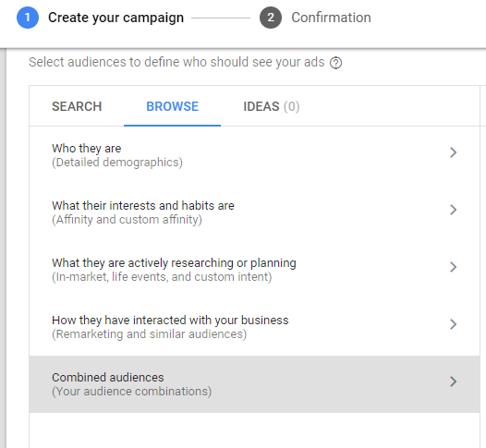Screen dimensions: 486x448
Task: Click the gray step 2 circle icon
Action: click(x=271, y=18)
